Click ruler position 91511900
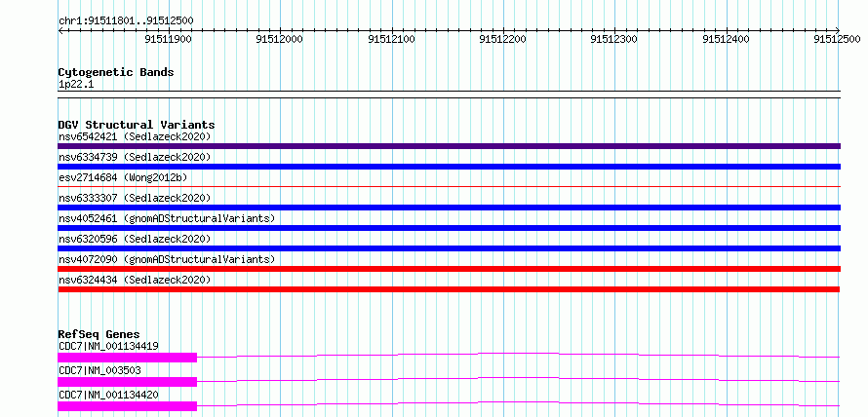This screenshot has width=868, height=417. (169, 39)
